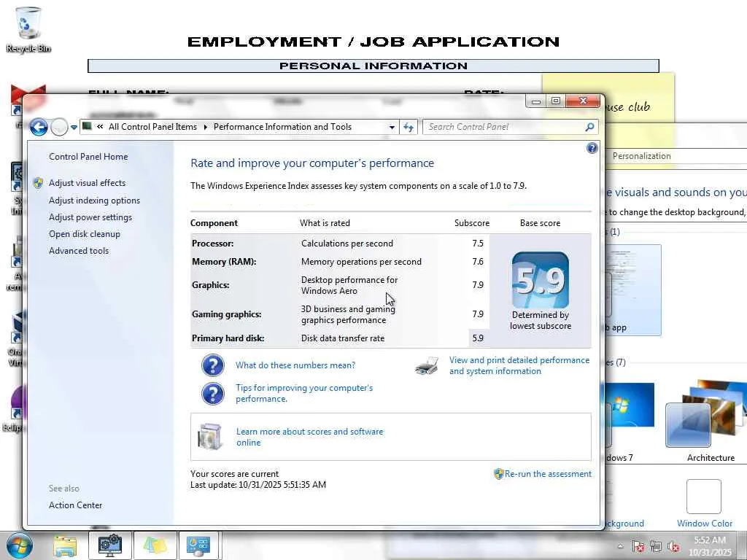This screenshot has height=560, width=747.
Task: Open Sticky Notes taskbar icon
Action: point(155,545)
